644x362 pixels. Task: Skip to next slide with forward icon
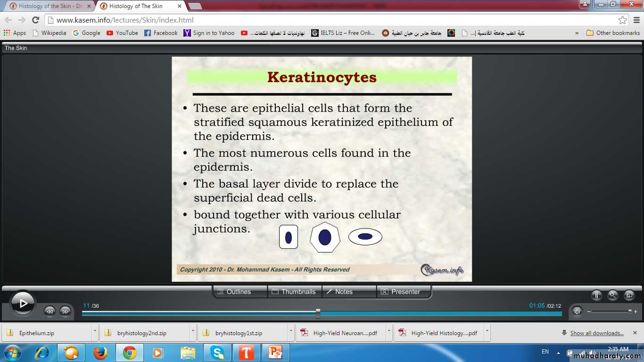click(x=66, y=311)
